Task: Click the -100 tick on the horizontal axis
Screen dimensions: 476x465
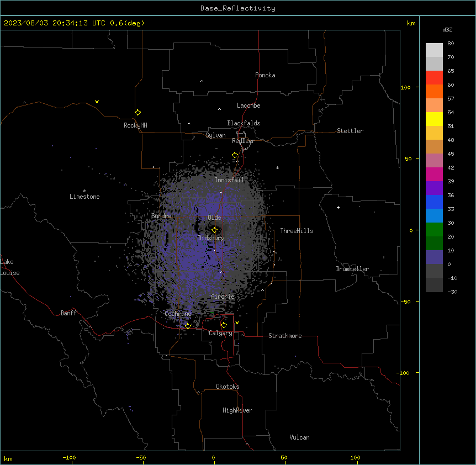Action: point(69,457)
